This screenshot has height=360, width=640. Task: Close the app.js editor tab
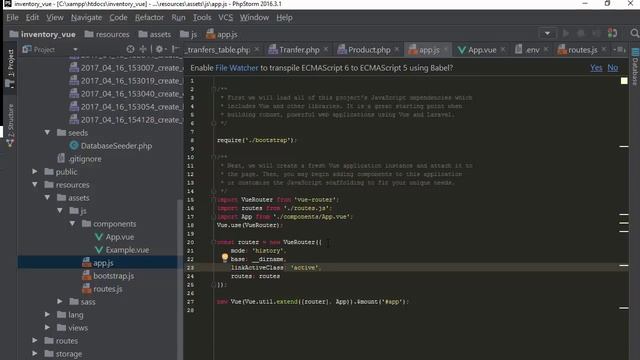click(446, 49)
